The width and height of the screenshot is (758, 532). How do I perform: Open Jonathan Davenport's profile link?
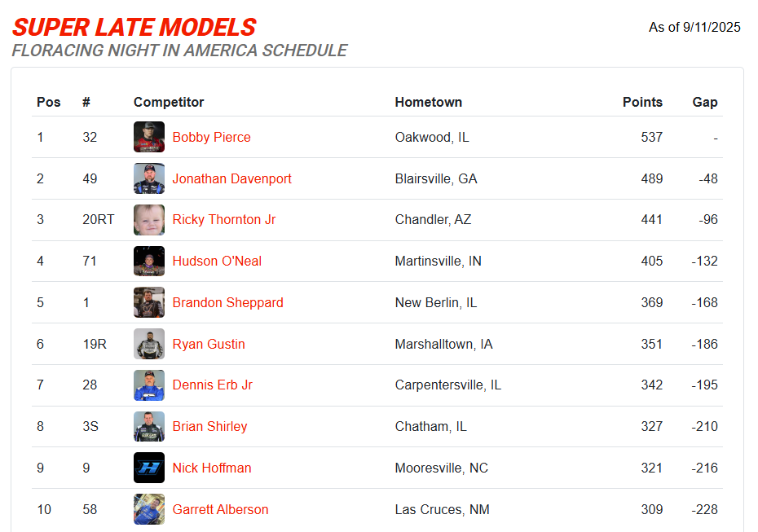pos(231,178)
